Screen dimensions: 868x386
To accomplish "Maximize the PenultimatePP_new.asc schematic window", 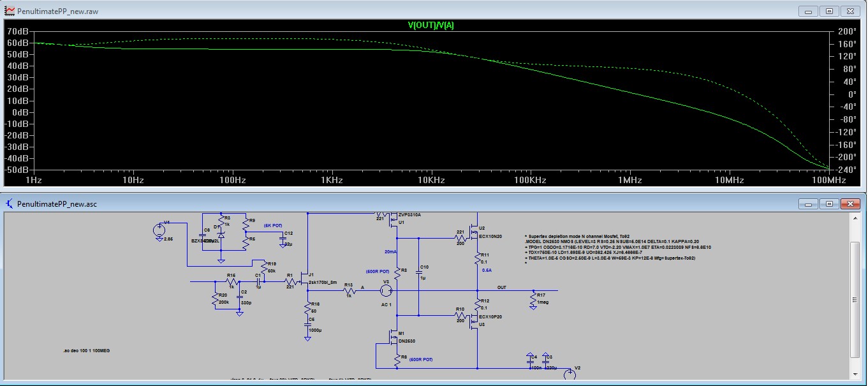I will 828,204.
